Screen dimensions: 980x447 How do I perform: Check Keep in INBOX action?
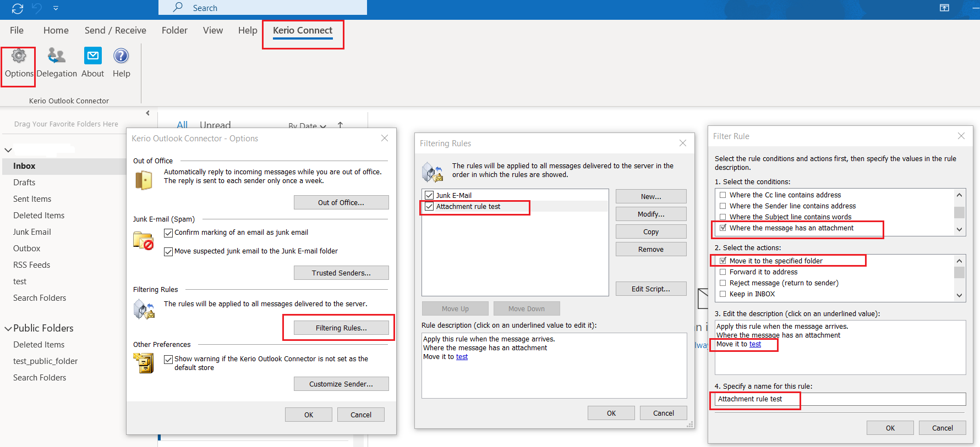(x=723, y=294)
